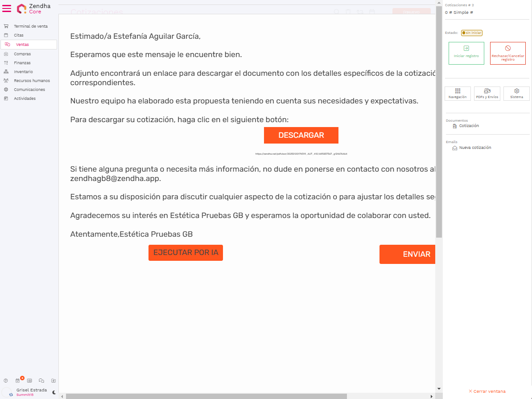Open the hamburger menu icon
This screenshot has width=532, height=399.
(7, 8)
